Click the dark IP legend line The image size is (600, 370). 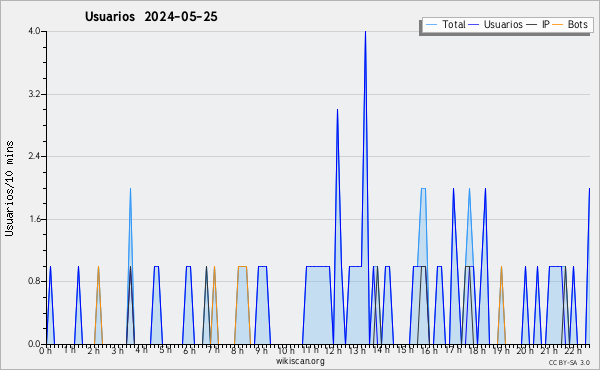[532, 25]
